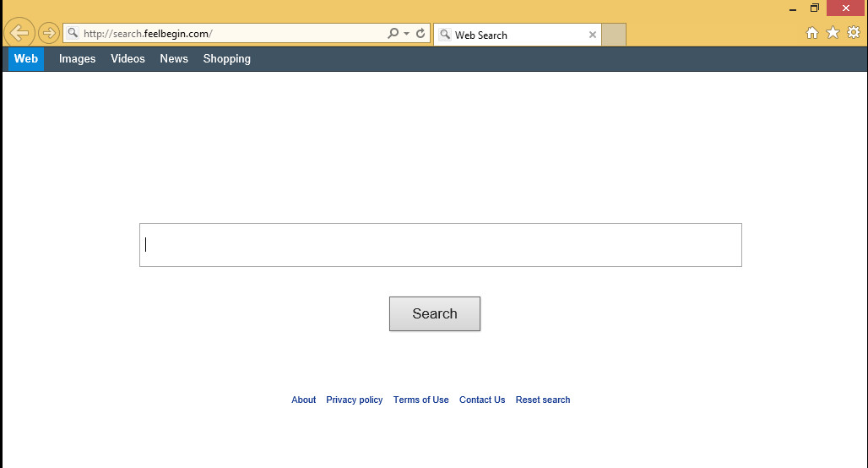Switch to Videos search
This screenshot has height=468, width=868.
pos(127,58)
